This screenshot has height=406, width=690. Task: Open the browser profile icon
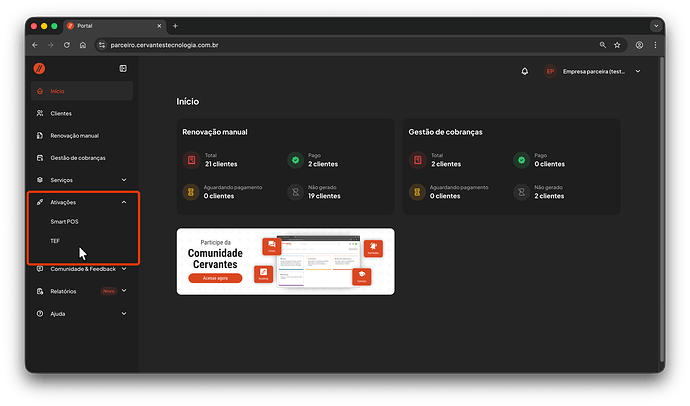click(638, 45)
